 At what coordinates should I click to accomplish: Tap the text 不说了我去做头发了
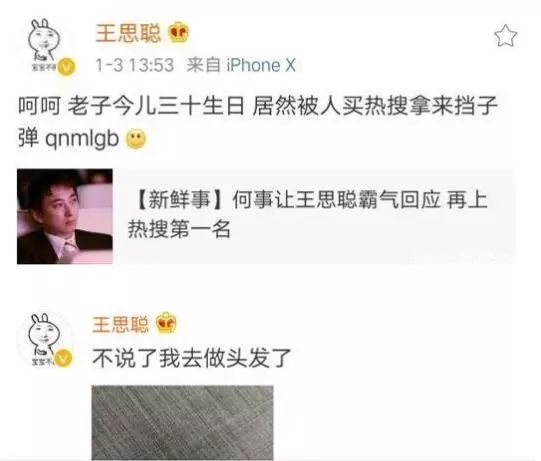pos(191,358)
